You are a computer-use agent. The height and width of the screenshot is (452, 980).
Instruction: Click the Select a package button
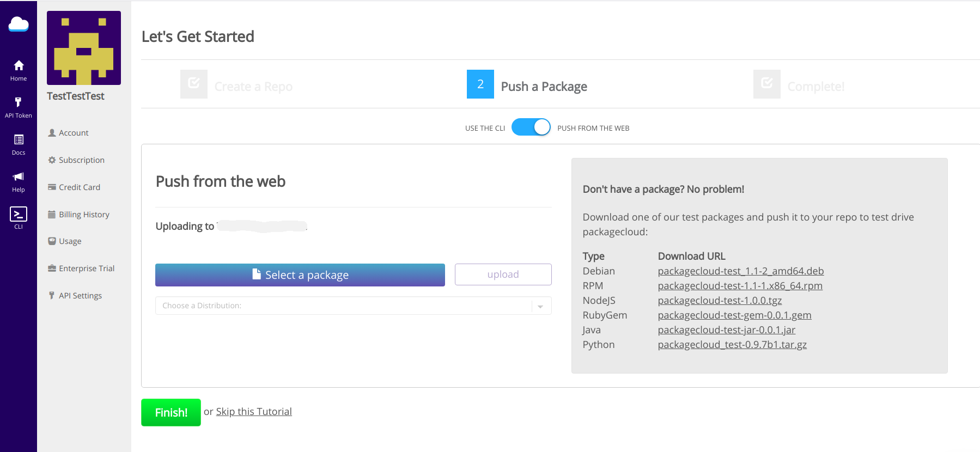coord(300,275)
